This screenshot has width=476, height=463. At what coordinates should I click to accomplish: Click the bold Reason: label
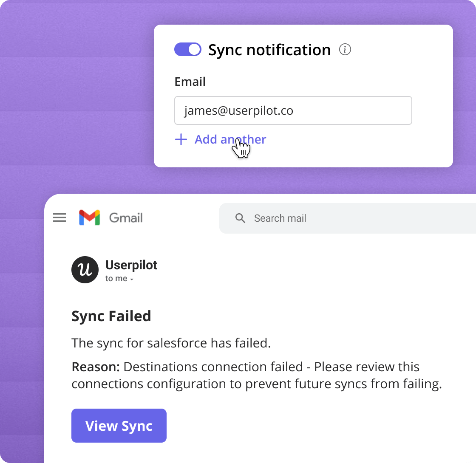pos(96,367)
